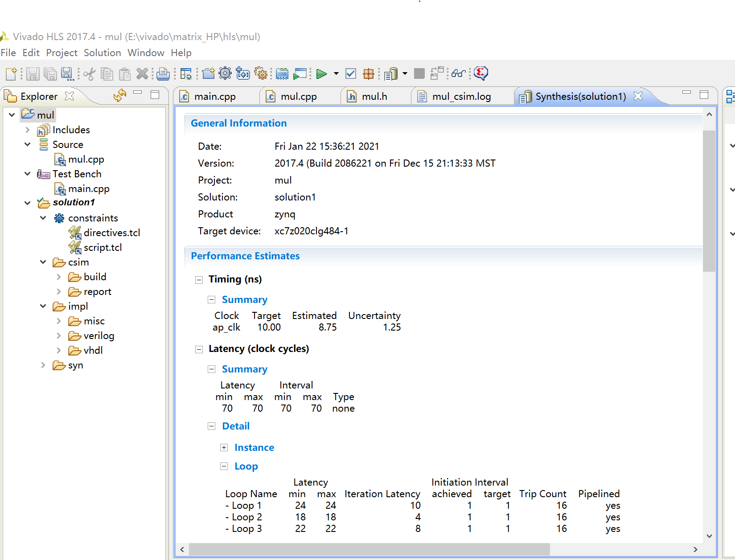The image size is (735, 560).
Task: Collapse the Source tree node
Action: (x=28, y=144)
